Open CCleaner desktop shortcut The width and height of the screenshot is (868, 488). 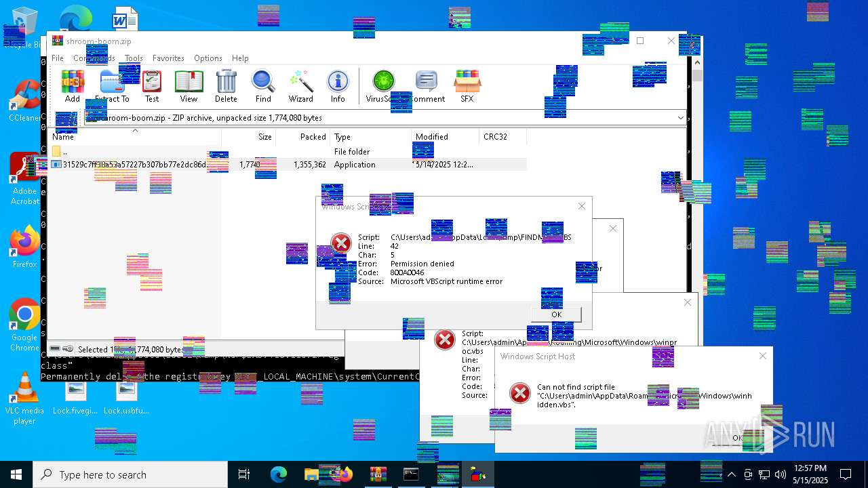point(24,102)
